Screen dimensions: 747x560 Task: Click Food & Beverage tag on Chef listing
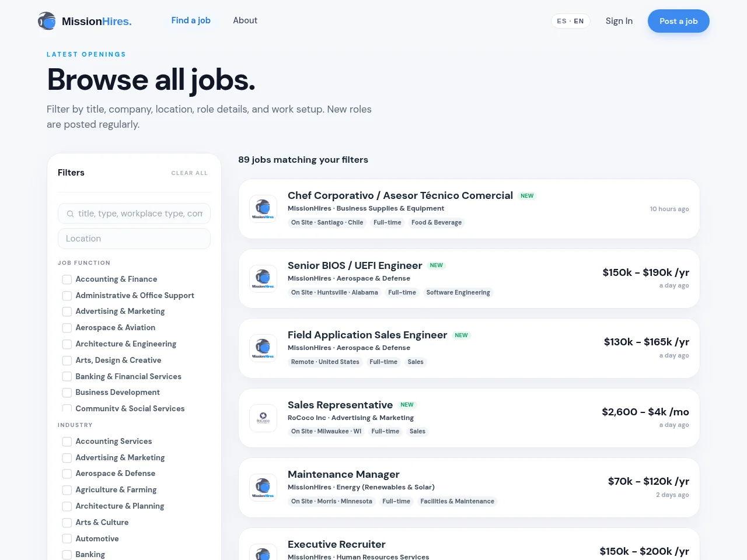click(x=437, y=223)
